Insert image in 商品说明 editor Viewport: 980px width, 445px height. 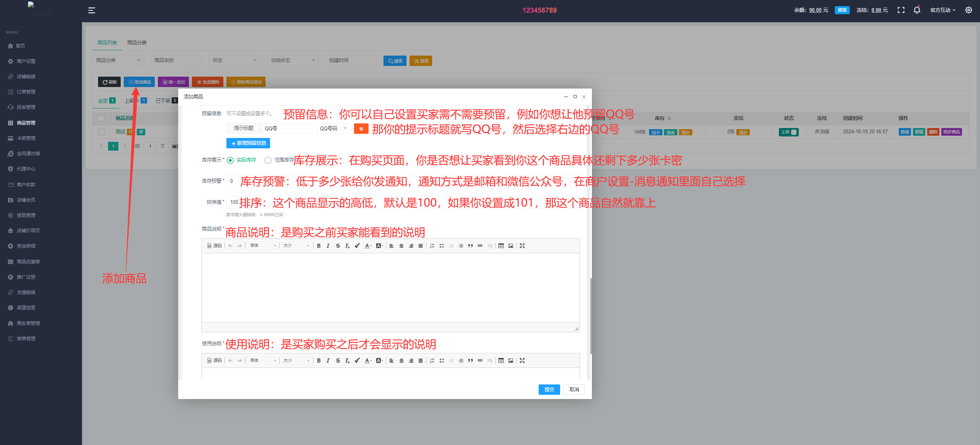511,246
